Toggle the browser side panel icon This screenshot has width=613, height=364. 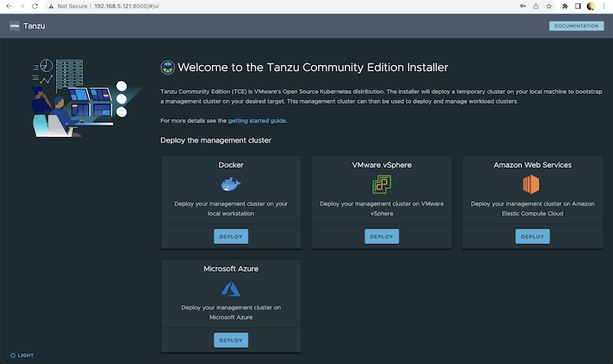tap(578, 6)
